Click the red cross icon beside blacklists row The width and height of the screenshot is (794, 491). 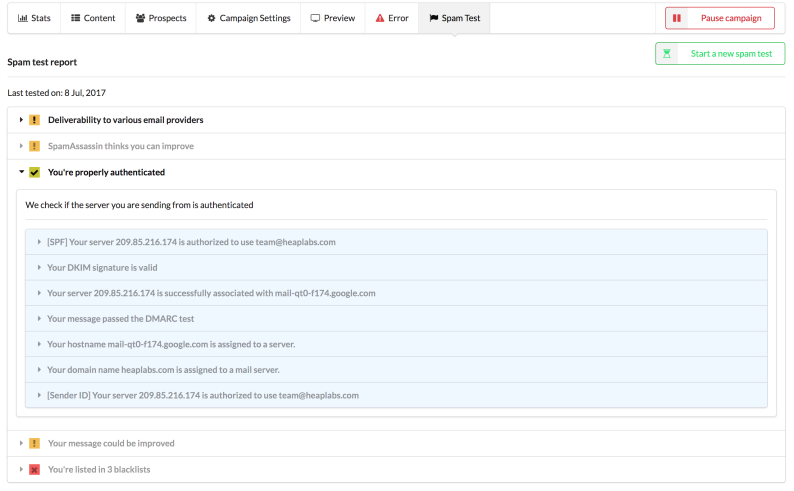pos(34,470)
